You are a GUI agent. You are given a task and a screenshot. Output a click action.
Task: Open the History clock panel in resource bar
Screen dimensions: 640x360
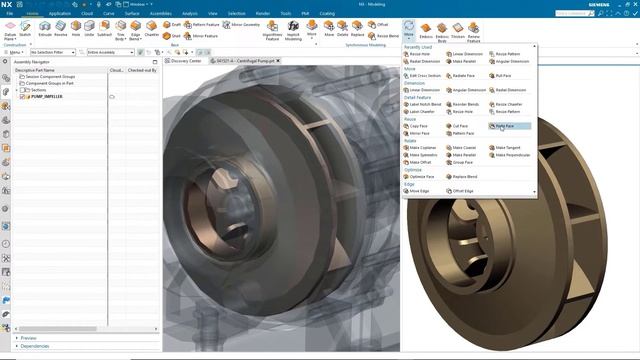[6, 244]
